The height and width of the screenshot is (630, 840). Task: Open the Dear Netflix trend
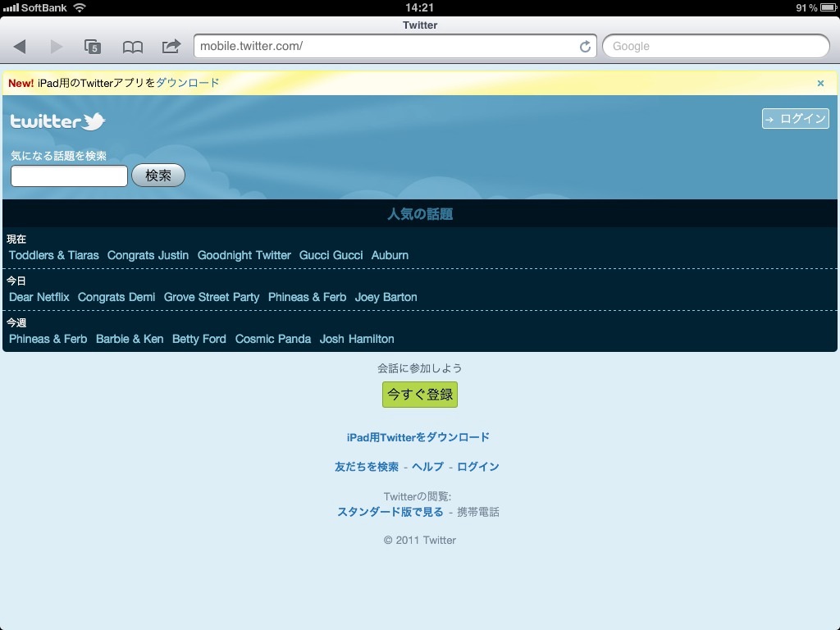[x=39, y=297]
